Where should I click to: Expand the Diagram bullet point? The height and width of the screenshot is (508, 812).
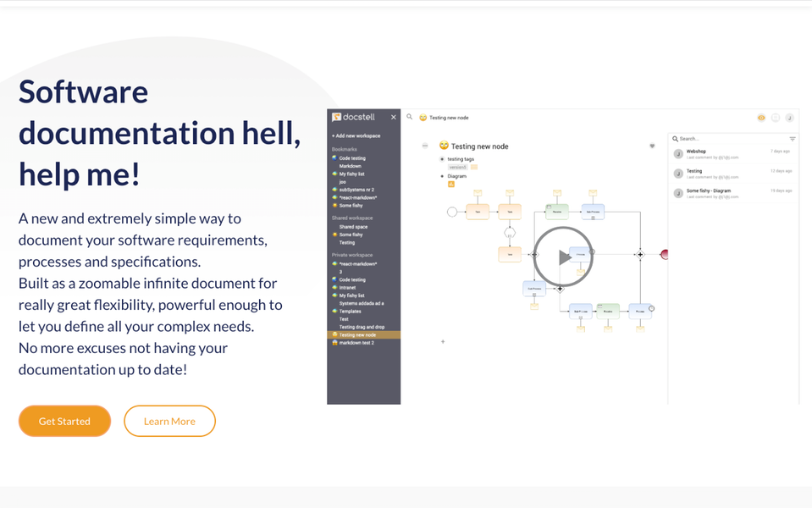442,176
